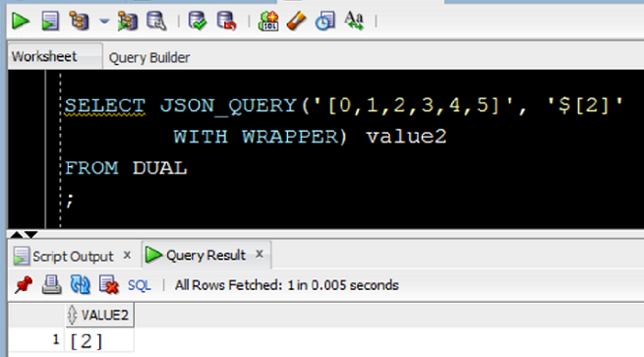Open the Explain Plan dropdown arrow
The height and width of the screenshot is (357, 644).
[x=104, y=21]
